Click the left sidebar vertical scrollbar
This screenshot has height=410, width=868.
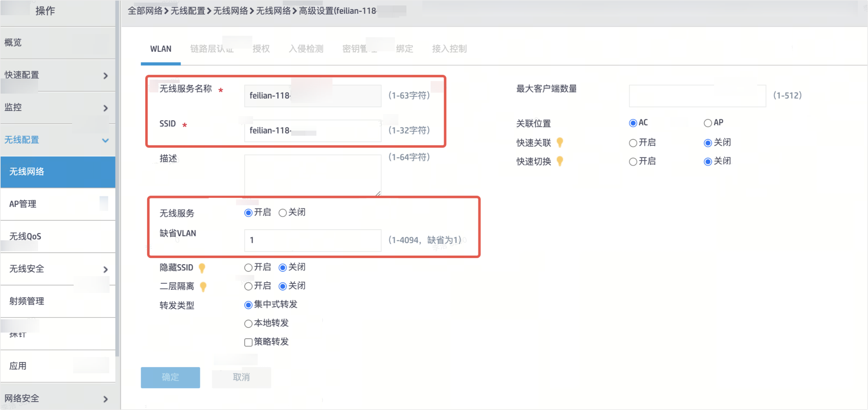(117, 179)
